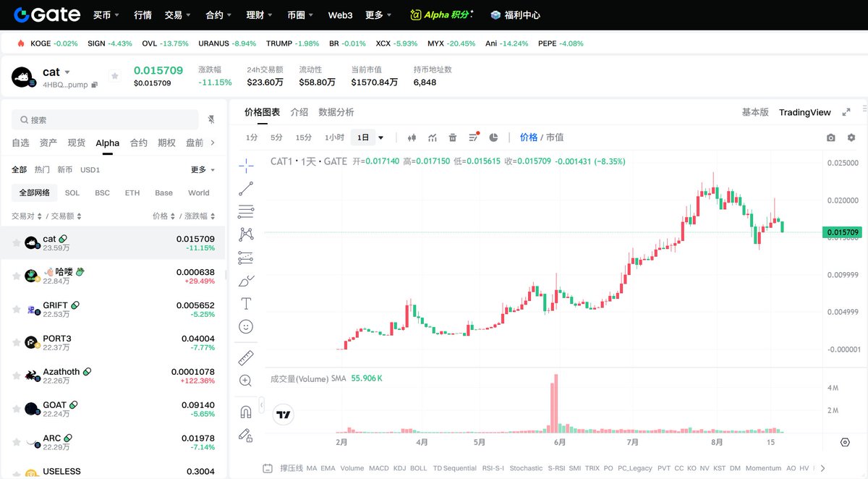Open the forecast and position tool
Screen dimensions: 868x479
coord(246,258)
